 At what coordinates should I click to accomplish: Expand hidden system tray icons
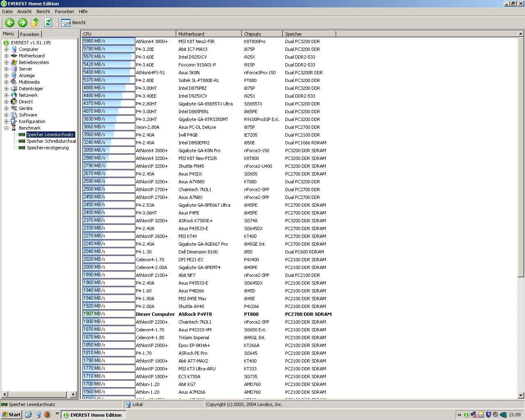459,415
